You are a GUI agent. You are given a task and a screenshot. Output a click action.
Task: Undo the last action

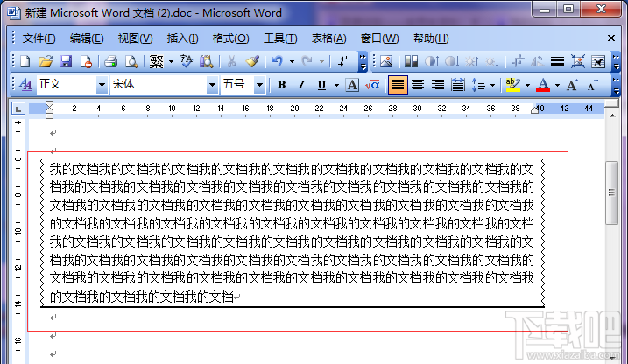[x=277, y=61]
